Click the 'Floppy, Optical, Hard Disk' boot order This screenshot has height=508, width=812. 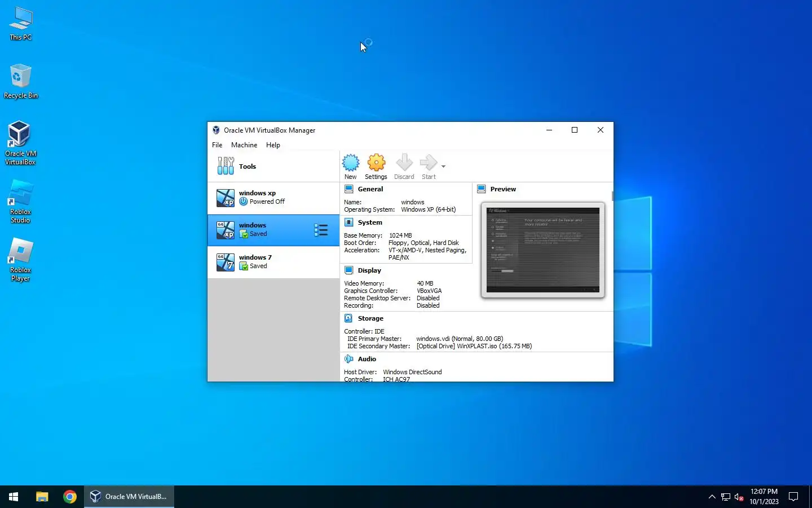pyautogui.click(x=423, y=243)
